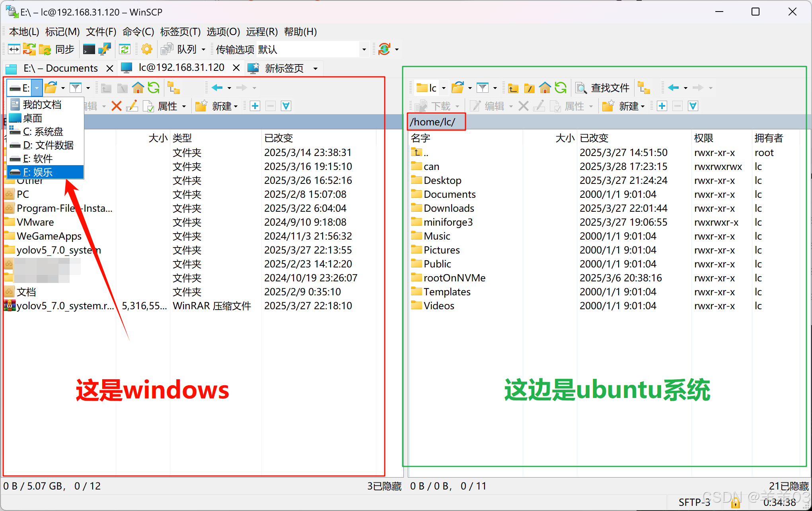Click remote panel directory tree icon
Viewport: 812px width, 511px height.
pos(644,88)
